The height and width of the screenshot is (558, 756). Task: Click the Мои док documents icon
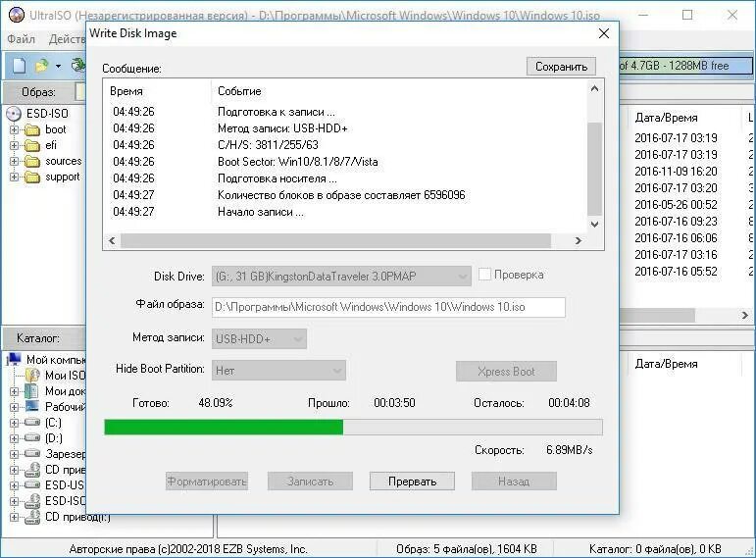31,391
